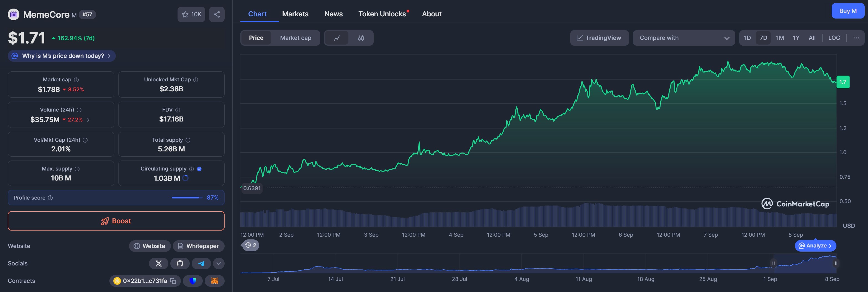This screenshot has height=292, width=868.
Task: Add MemeCore to watchlist with star button
Action: [191, 14]
